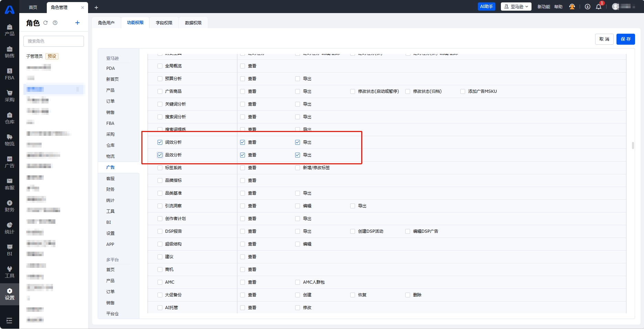644x329 pixels.
Task: Check AMC人群包 permission
Action: pos(298,282)
